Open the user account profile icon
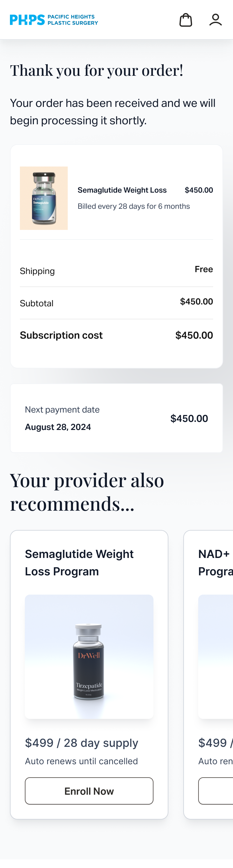This screenshot has height=868, width=233. (216, 20)
